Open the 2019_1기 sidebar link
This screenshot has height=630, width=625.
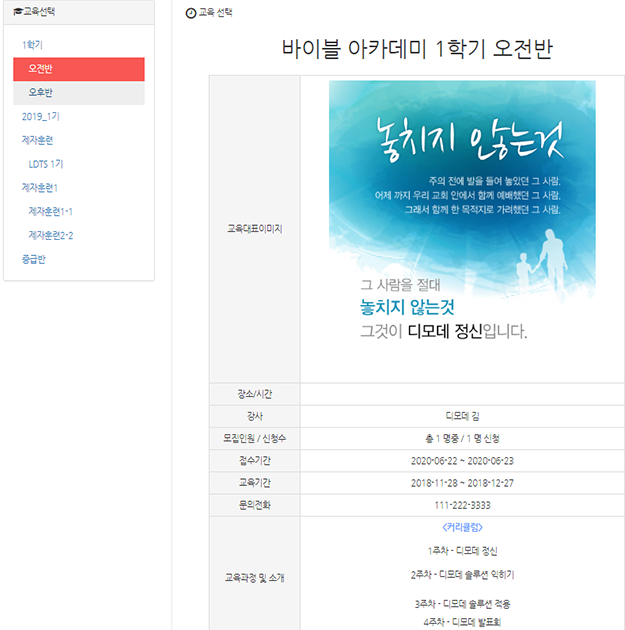point(41,117)
